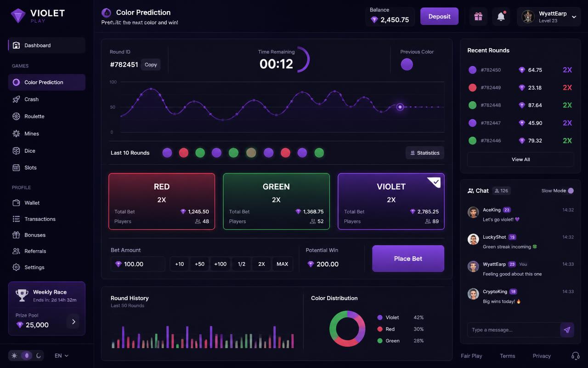Click the Deposit button
The image size is (588, 368).
point(439,17)
